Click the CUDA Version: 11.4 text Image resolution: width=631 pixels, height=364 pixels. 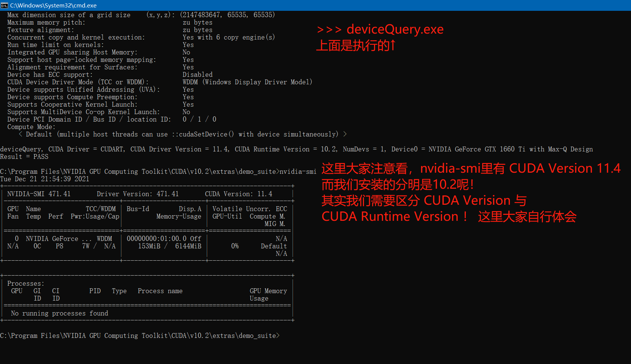(239, 194)
